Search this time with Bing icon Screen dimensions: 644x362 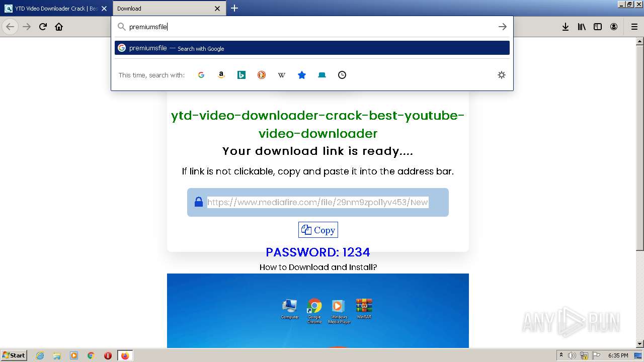(242, 75)
